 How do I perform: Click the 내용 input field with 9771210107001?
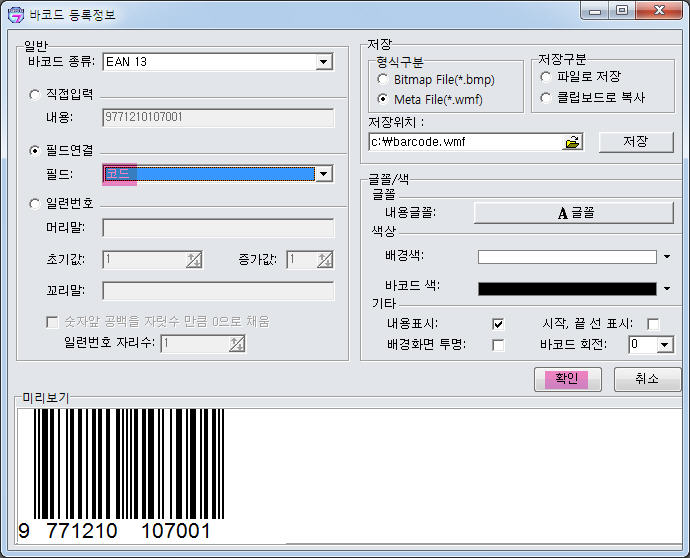click(x=218, y=117)
